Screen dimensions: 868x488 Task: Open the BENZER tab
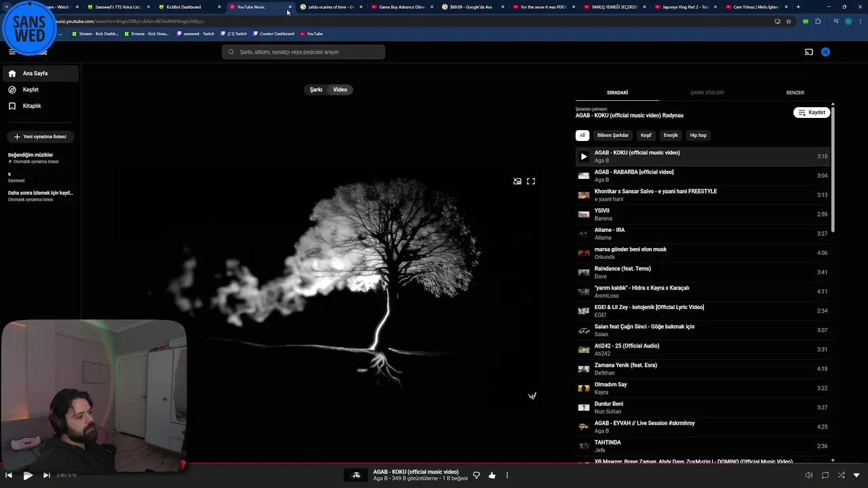795,92
